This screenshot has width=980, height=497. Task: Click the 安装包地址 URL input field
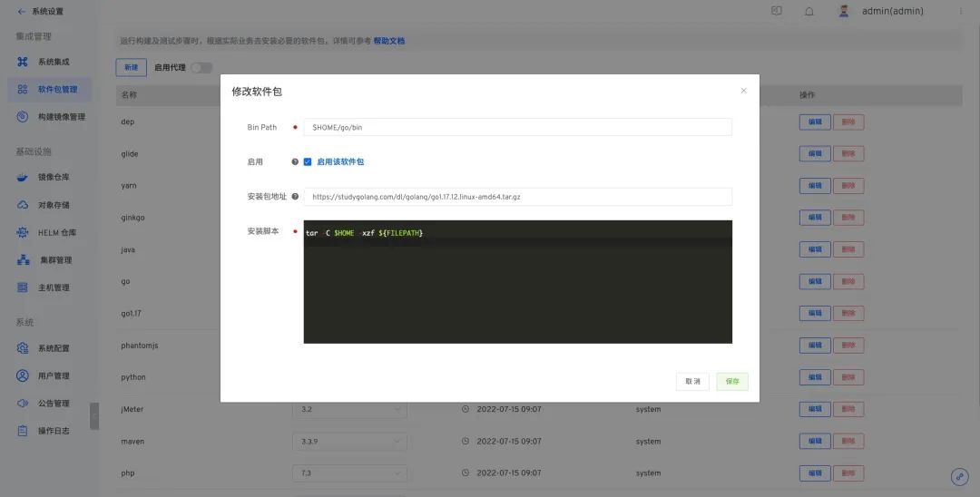coord(517,197)
